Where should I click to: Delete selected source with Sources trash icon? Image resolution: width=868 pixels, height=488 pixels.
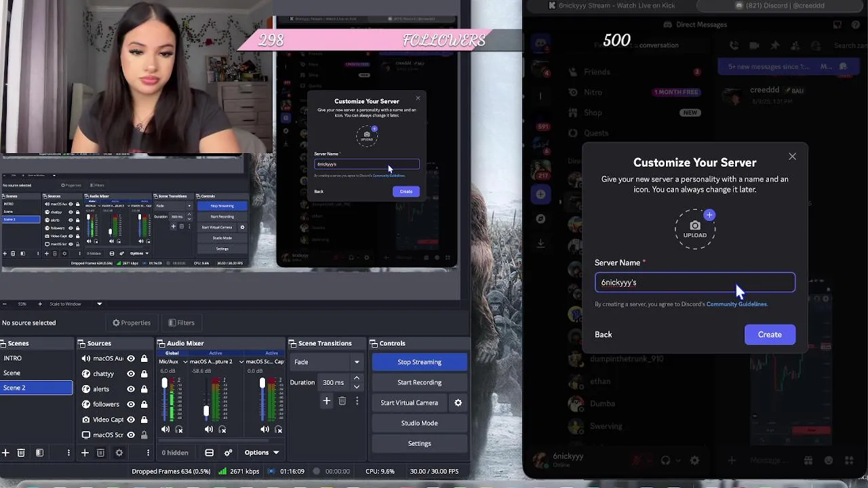[100, 453]
